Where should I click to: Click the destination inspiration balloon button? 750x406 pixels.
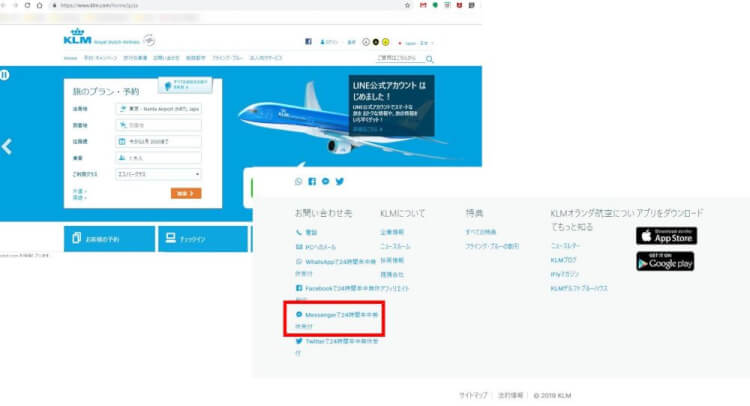186,85
